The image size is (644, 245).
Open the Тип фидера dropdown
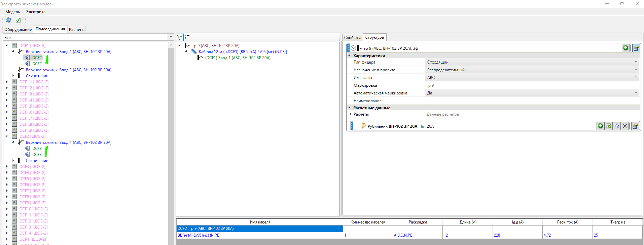[x=636, y=62]
